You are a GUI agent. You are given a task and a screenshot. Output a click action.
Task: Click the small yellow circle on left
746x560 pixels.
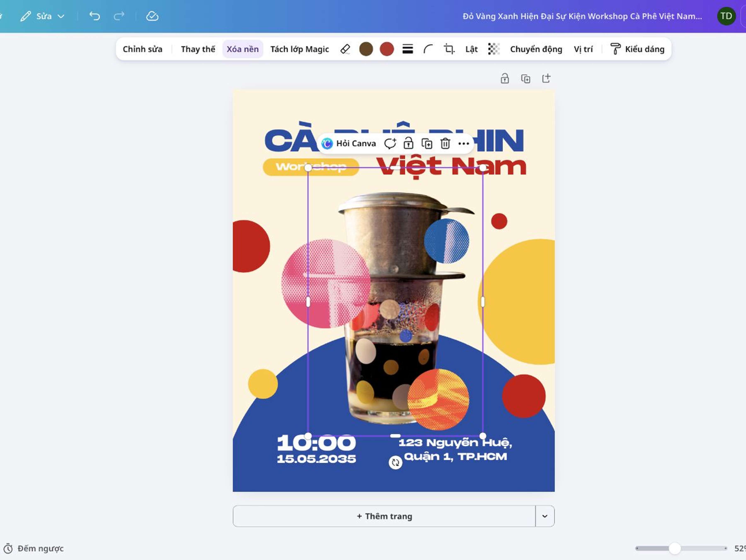coord(263,384)
